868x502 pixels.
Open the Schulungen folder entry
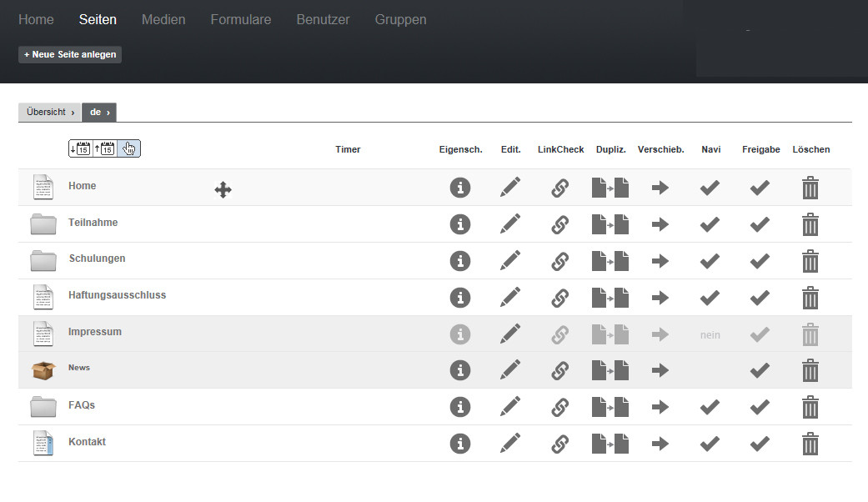pos(97,259)
